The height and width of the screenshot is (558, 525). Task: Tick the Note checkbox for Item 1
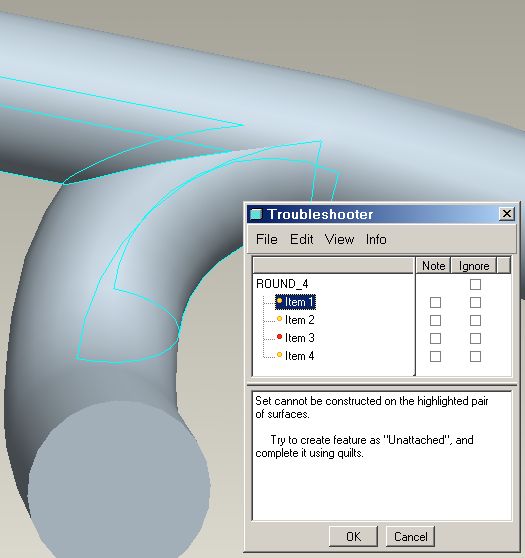(x=435, y=302)
